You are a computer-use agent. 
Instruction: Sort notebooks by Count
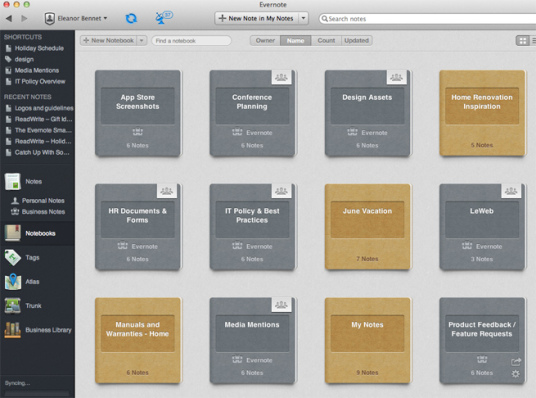tap(326, 40)
